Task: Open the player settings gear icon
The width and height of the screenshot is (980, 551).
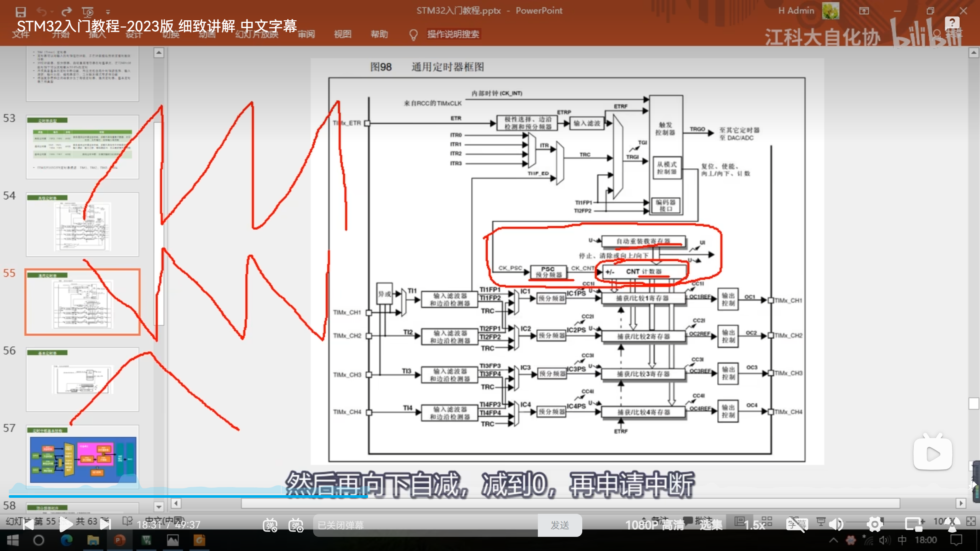Action: (x=875, y=525)
